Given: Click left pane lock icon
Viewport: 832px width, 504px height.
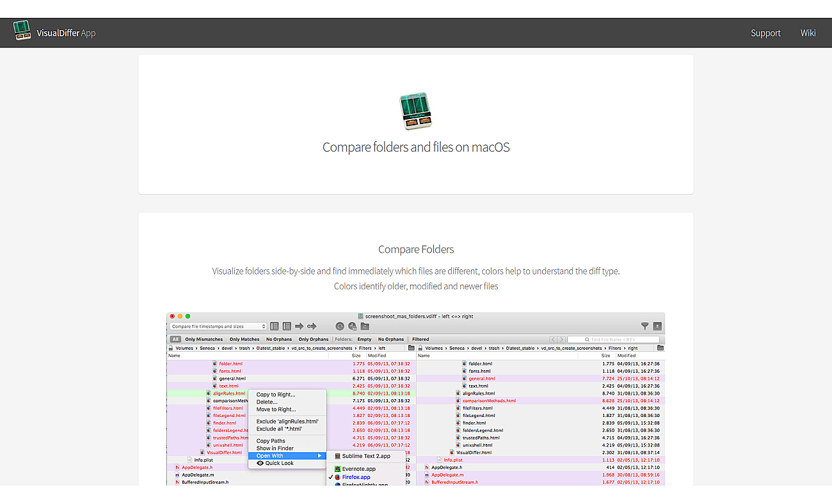Looking at the screenshot, I should click(x=171, y=349).
